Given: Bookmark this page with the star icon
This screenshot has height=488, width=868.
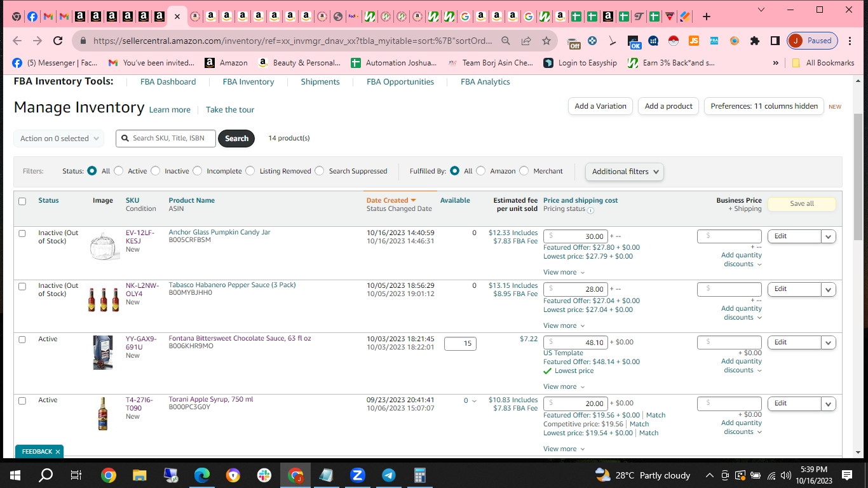Looking at the screenshot, I should 546,41.
